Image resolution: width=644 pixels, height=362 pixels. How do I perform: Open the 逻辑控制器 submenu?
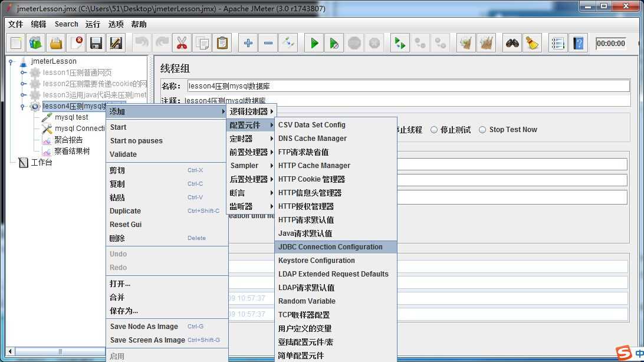click(x=251, y=111)
